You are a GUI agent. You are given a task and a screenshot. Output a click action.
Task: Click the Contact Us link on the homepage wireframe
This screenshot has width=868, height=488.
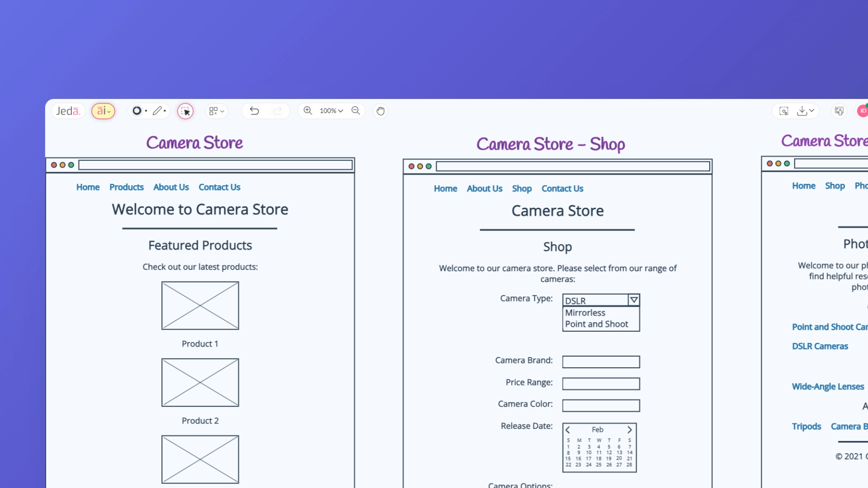[x=219, y=187]
